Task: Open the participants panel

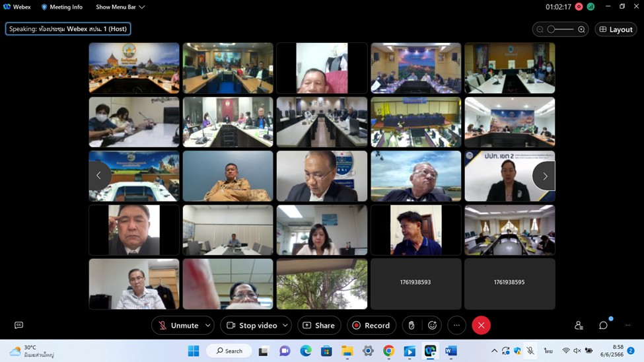Action: tap(579, 325)
